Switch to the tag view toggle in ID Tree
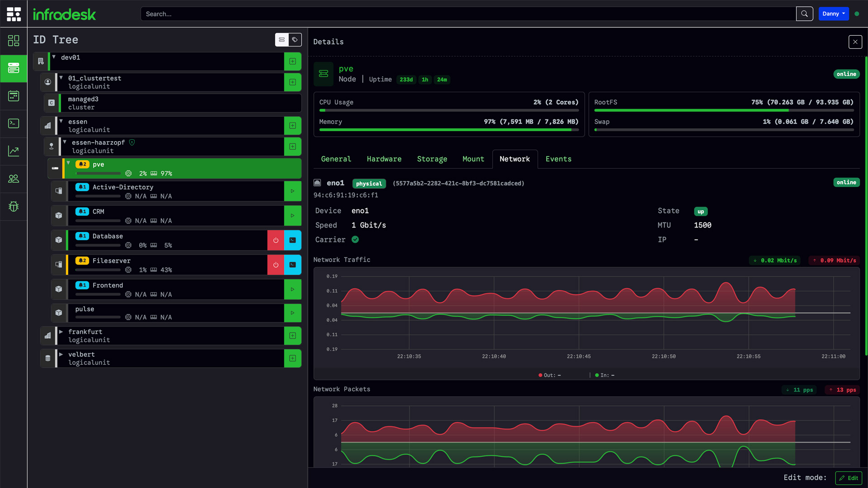 click(295, 40)
